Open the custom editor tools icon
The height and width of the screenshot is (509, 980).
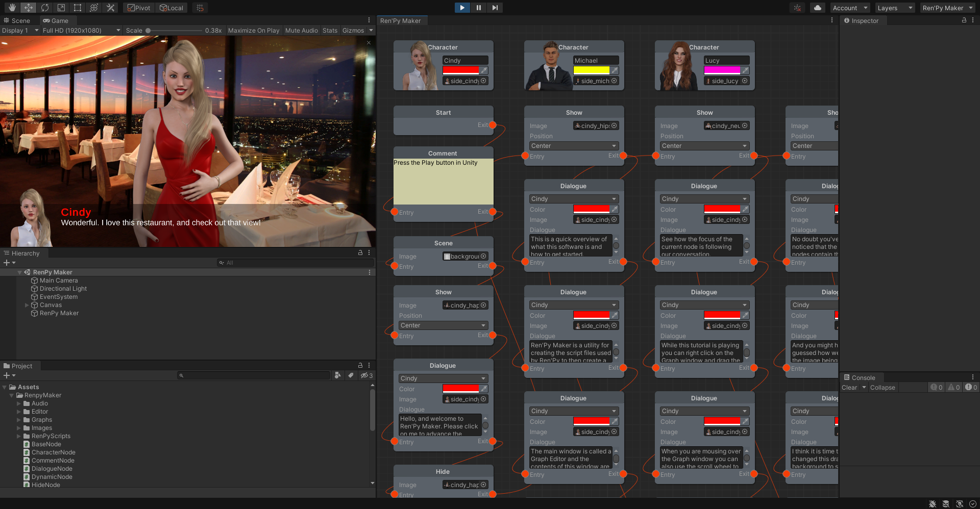[x=110, y=8]
